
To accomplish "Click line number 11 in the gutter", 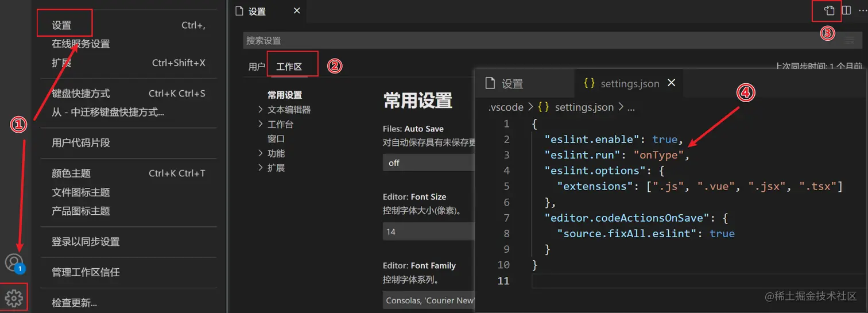I will pos(503,281).
